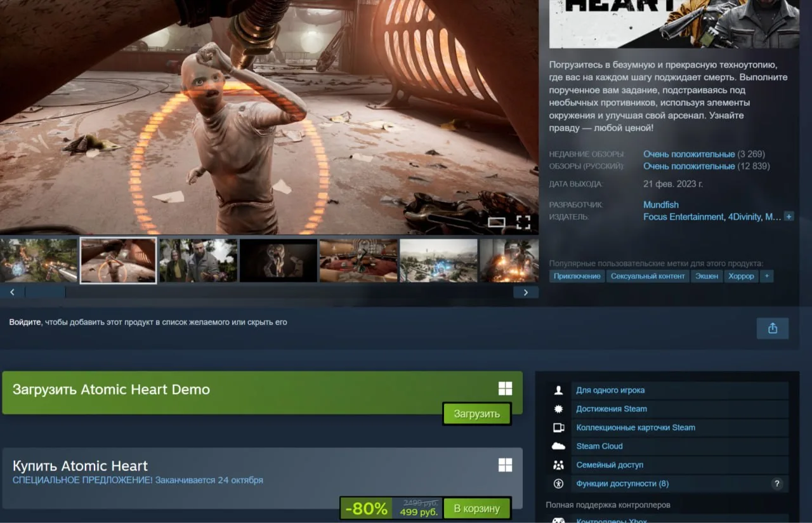The image size is (812, 523).
Task: Click the share icon button
Action: pyautogui.click(x=773, y=328)
